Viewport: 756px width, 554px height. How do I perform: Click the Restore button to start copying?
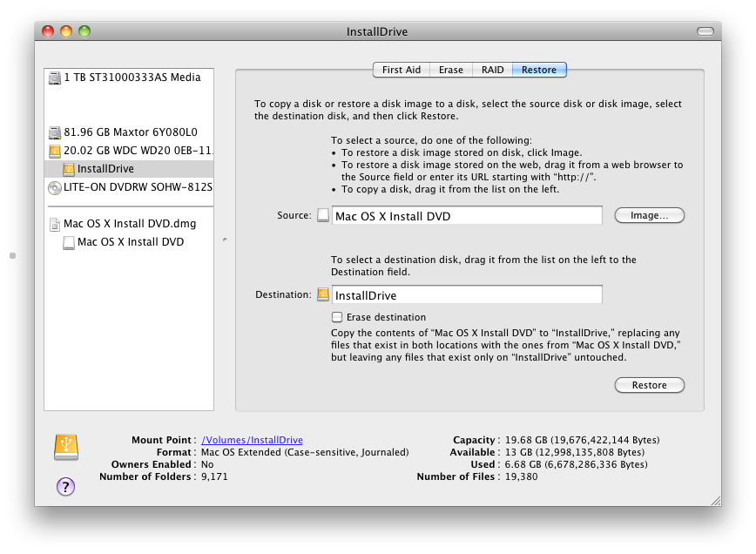point(649,385)
